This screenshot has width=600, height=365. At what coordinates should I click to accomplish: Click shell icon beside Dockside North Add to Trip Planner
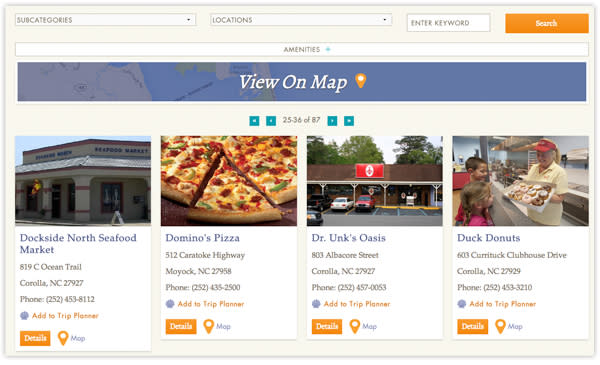tap(24, 316)
